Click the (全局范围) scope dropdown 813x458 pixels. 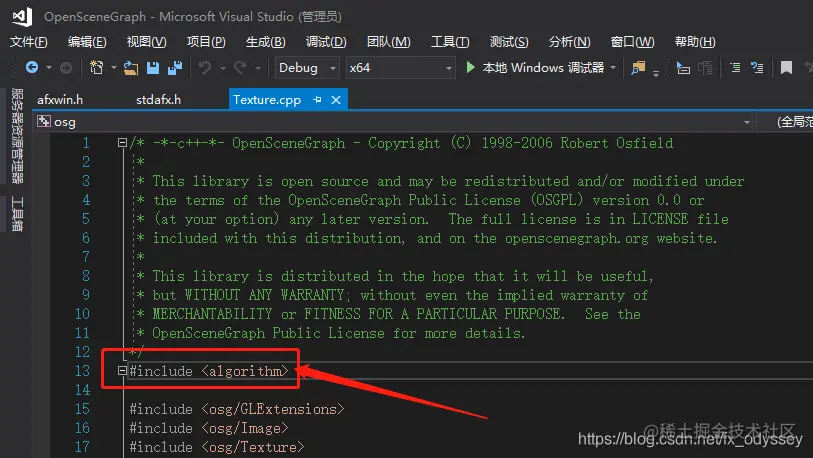click(786, 122)
